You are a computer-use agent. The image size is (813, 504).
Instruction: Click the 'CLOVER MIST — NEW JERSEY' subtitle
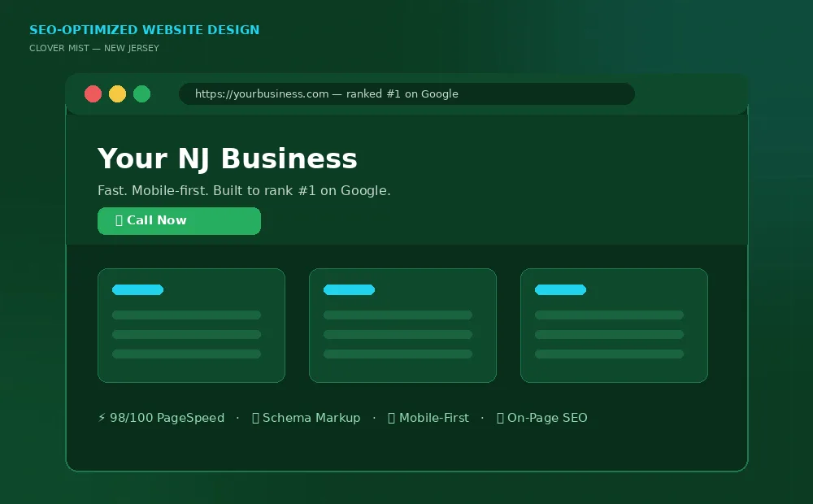click(93, 48)
